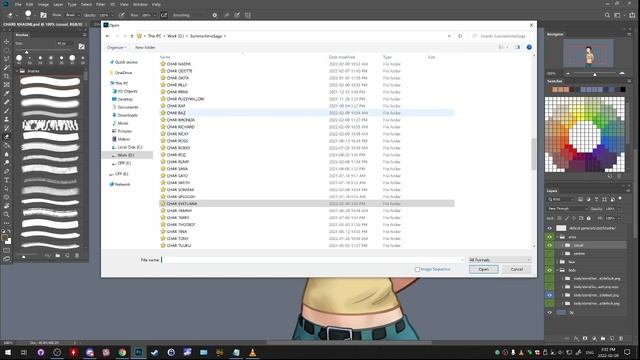Enable the Image Sequence checkbox

click(417, 269)
